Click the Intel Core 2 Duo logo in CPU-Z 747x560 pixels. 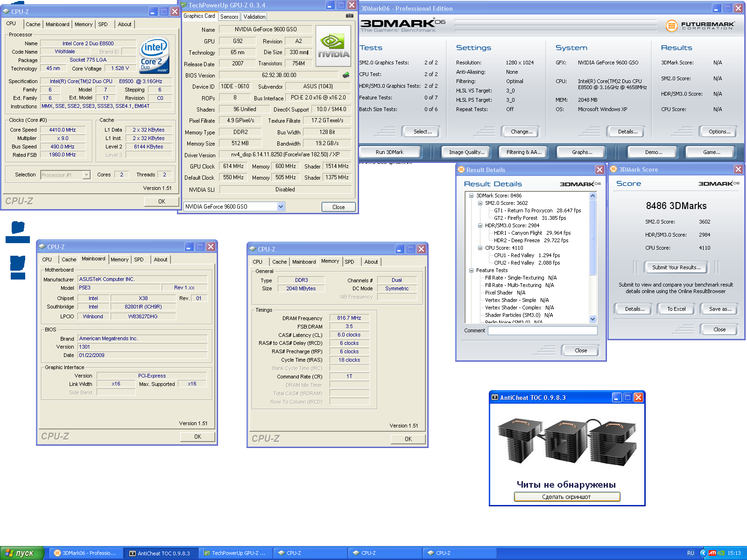pyautogui.click(x=154, y=55)
